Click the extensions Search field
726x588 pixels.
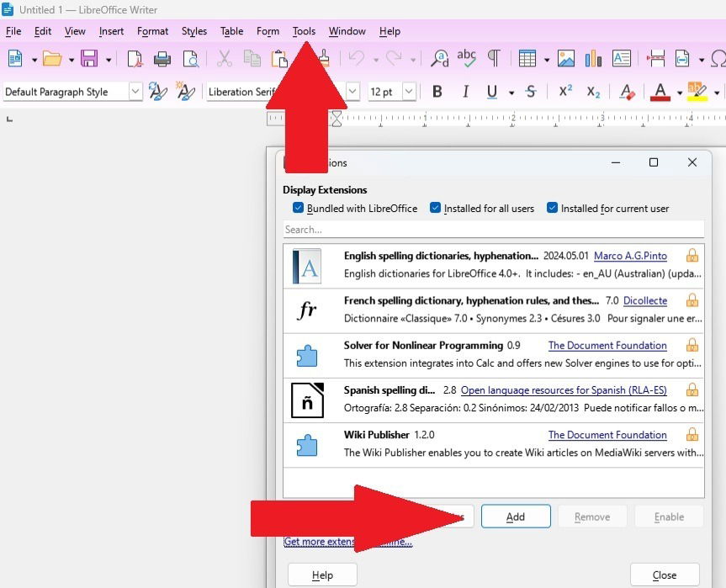click(x=493, y=229)
